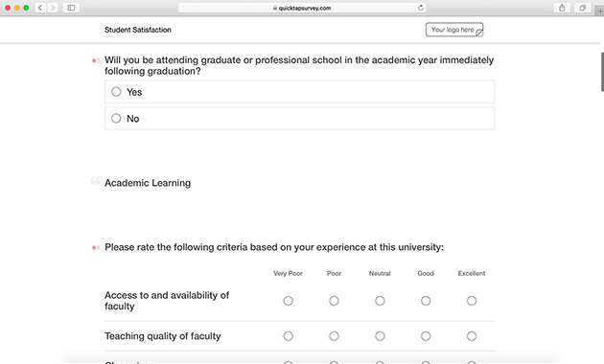This screenshot has width=604, height=364.
Task: Reload page with the refresh icon
Action: pyautogui.click(x=421, y=8)
